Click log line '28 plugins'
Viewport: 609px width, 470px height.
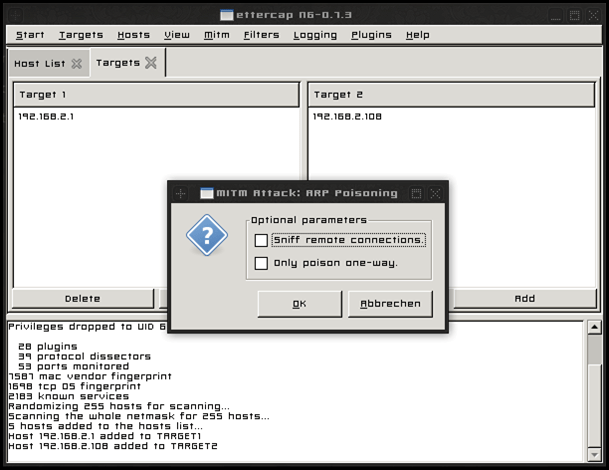pos(48,346)
